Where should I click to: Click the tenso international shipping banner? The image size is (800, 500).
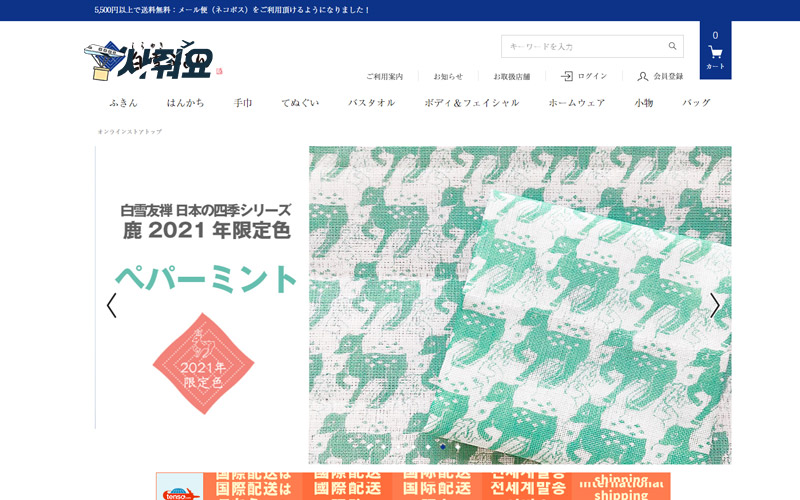[413, 487]
